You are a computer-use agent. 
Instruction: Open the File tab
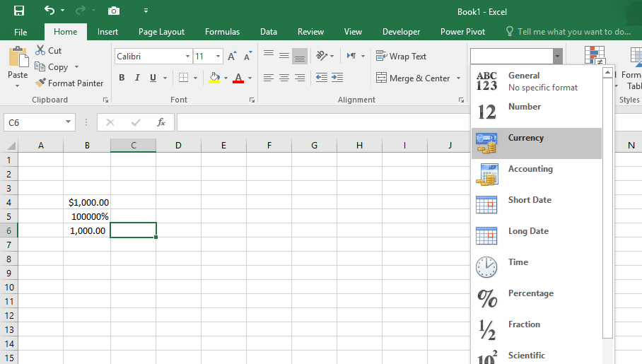pos(21,32)
